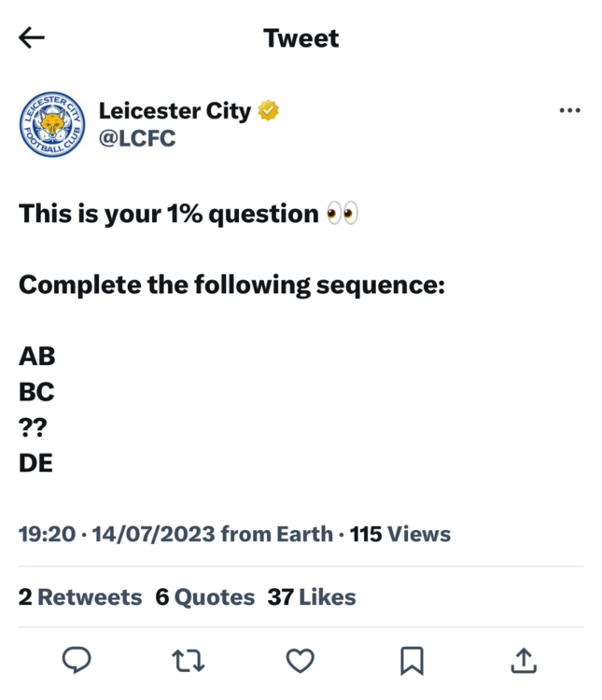Bookmark this tweet
Screen dimensions: 602x700
(412, 661)
